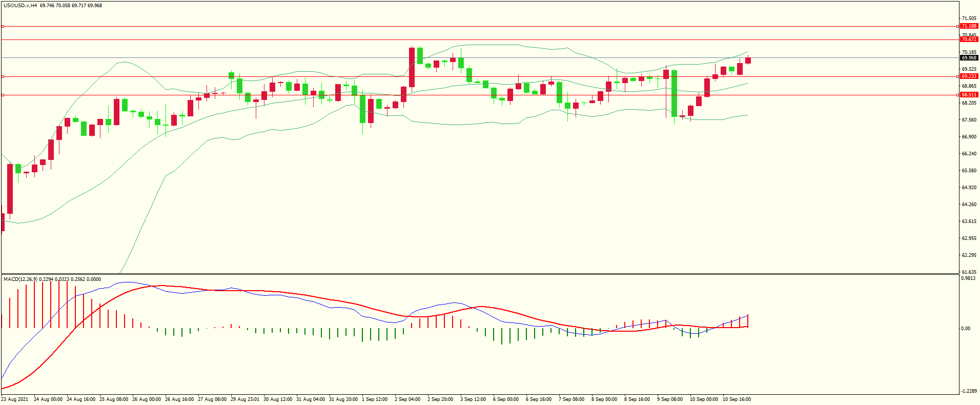This screenshot has width=980, height=405.
Task: Click the 1 Sep 12:00 time label
Action: click(375, 399)
